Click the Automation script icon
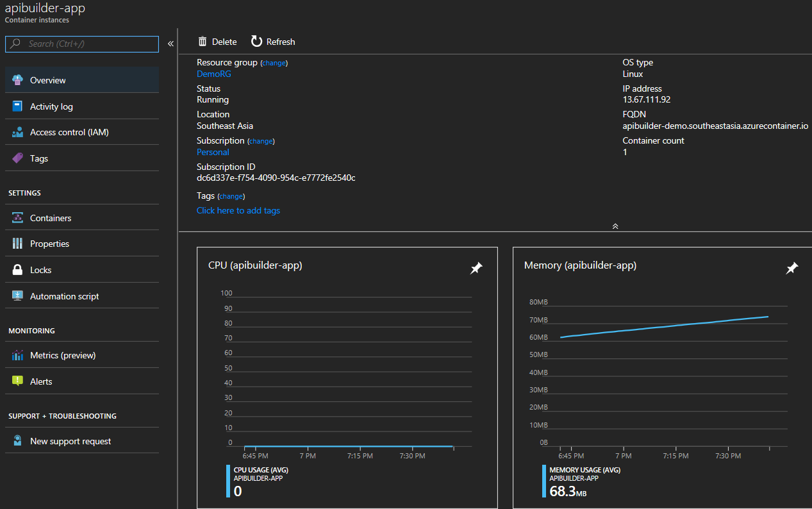 17,296
